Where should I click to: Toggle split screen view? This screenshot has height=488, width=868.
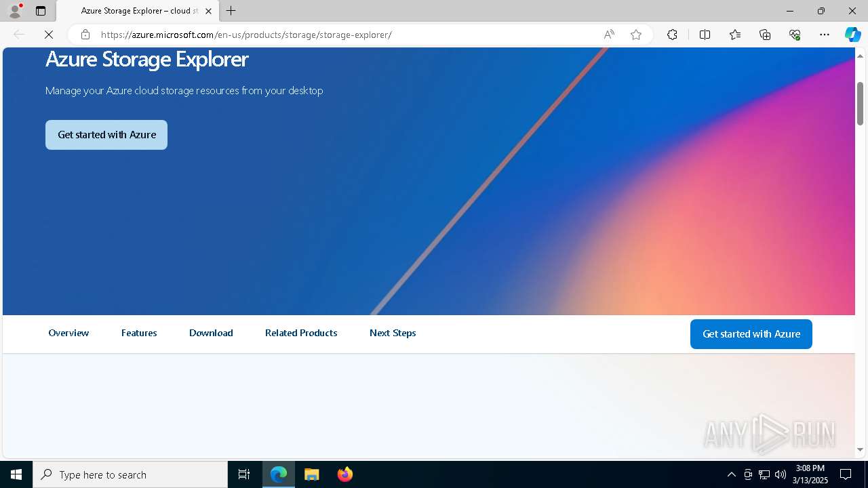click(705, 35)
